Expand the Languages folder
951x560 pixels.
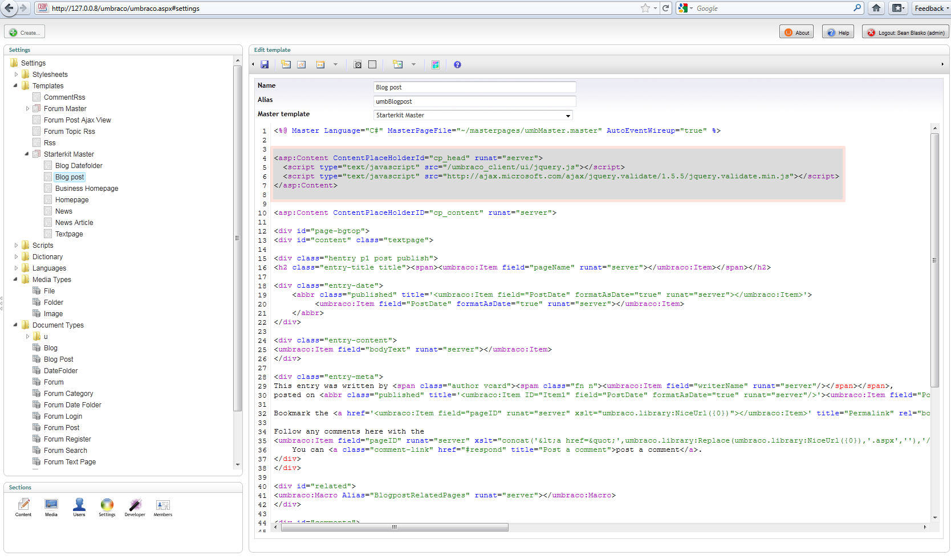pyautogui.click(x=16, y=268)
